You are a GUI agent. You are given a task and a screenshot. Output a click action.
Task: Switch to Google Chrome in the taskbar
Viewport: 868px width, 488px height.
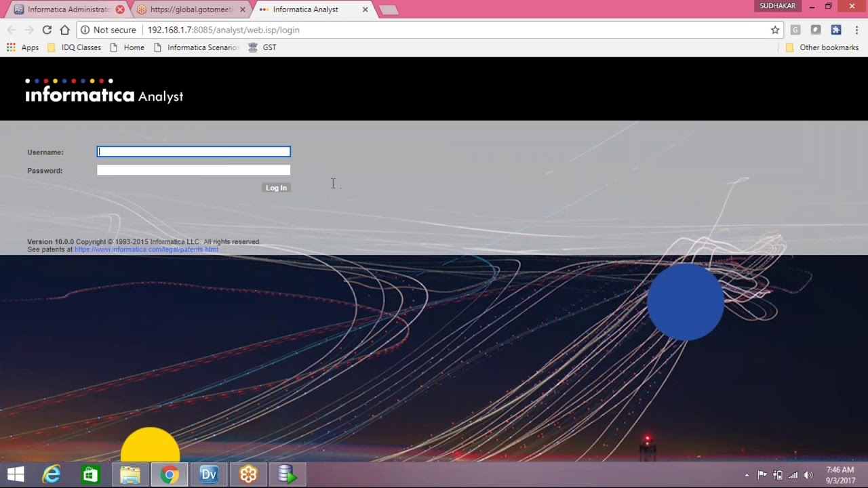170,474
